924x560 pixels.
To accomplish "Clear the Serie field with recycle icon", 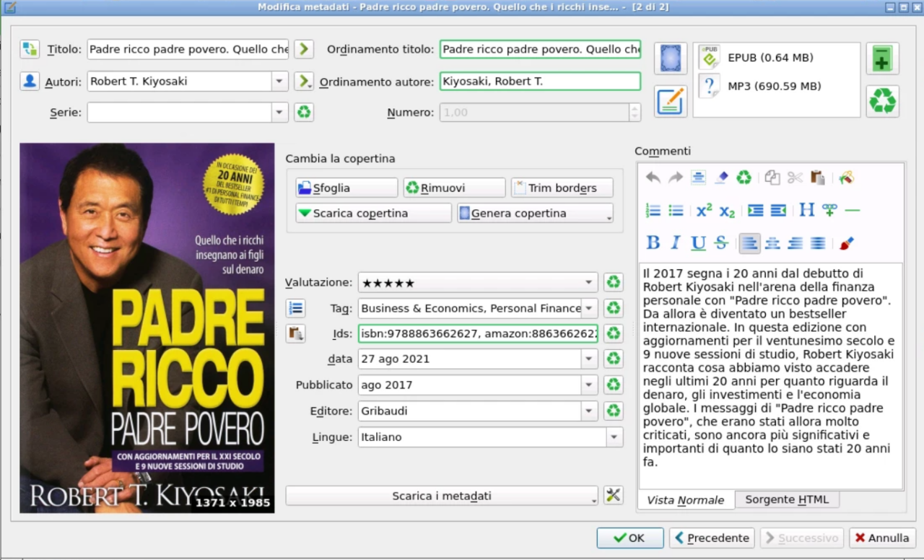I will point(304,113).
